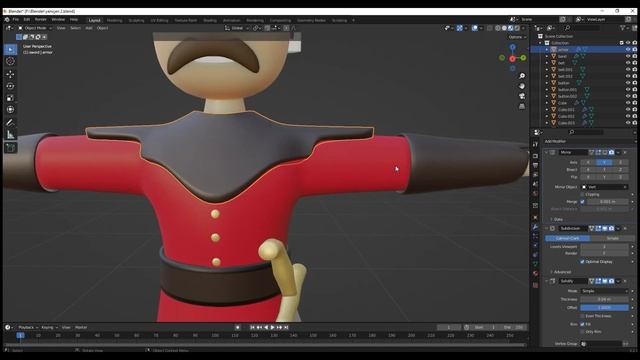The image size is (640, 360).
Task: Switch to rendered viewport shading
Action: [x=517, y=28]
